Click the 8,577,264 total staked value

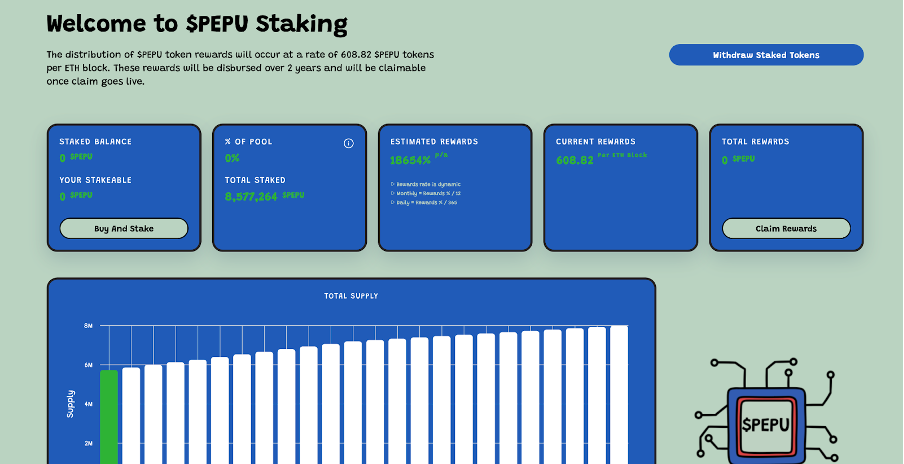pos(251,197)
